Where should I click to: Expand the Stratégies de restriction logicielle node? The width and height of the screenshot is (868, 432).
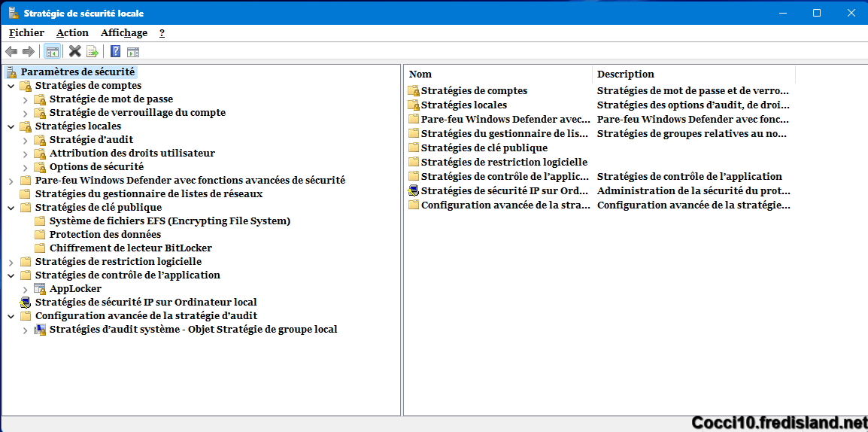pos(11,262)
